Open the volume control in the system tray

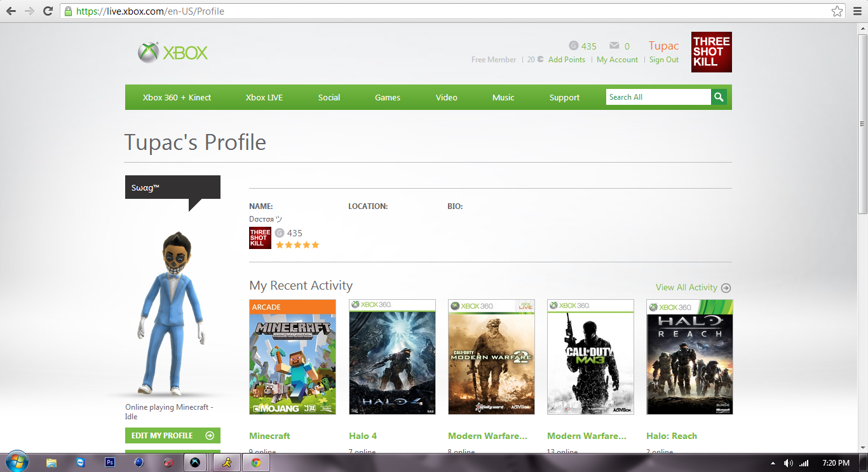click(x=789, y=463)
